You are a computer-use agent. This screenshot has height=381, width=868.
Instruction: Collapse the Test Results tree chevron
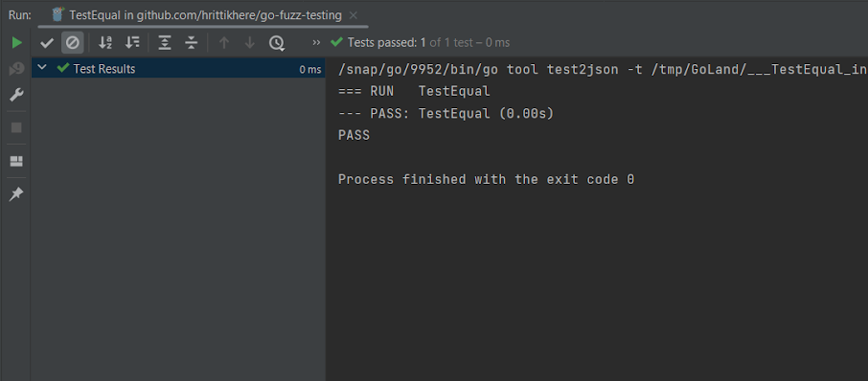pos(41,68)
